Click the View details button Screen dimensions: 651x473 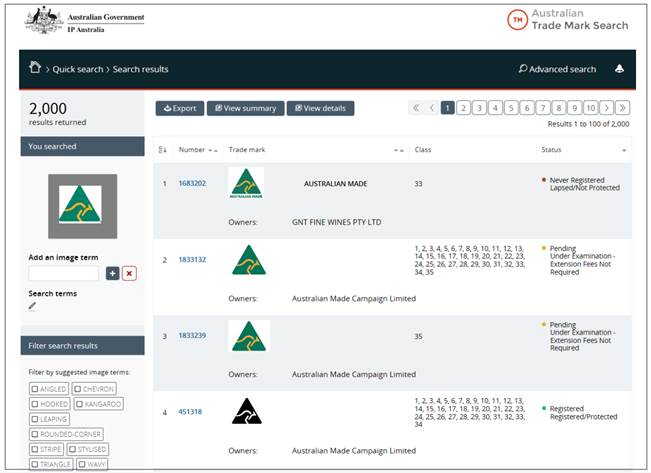tap(320, 108)
